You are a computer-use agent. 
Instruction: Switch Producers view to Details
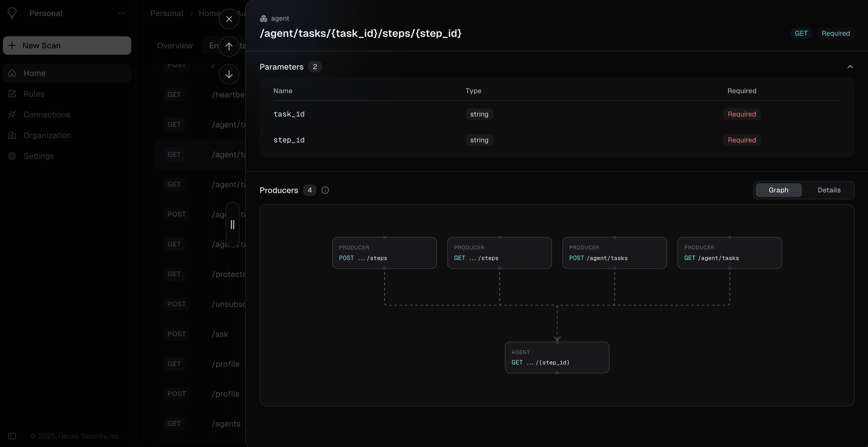pyautogui.click(x=829, y=190)
